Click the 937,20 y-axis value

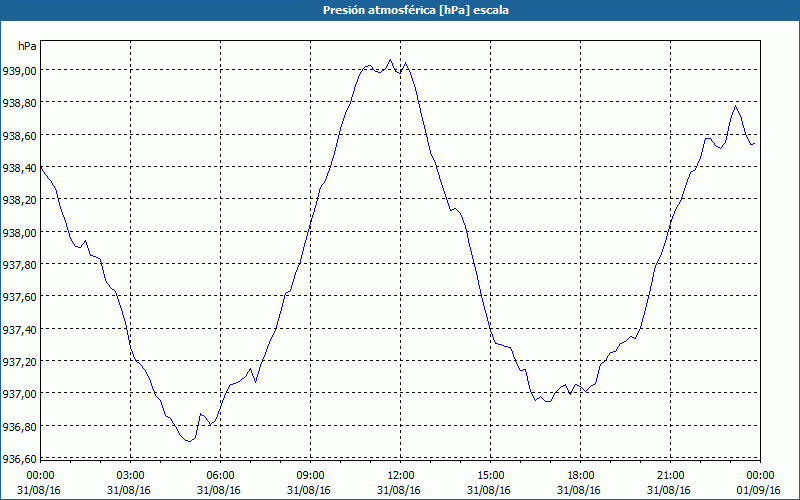[x=19, y=362]
